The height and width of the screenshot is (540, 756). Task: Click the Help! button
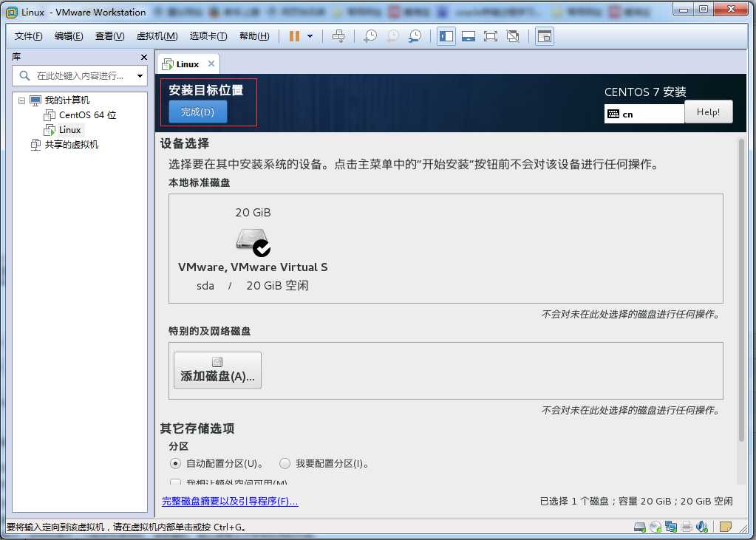click(x=708, y=112)
